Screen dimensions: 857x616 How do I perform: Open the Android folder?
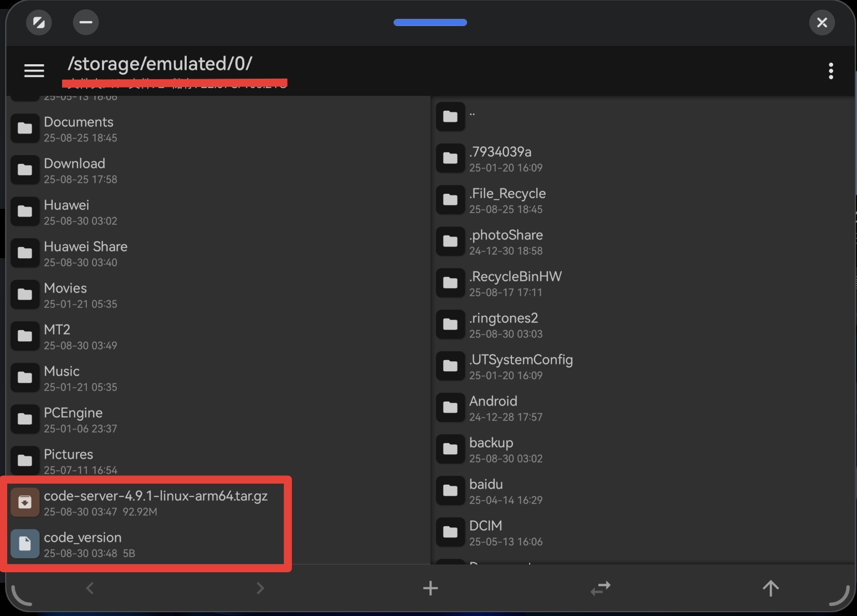coord(644,408)
